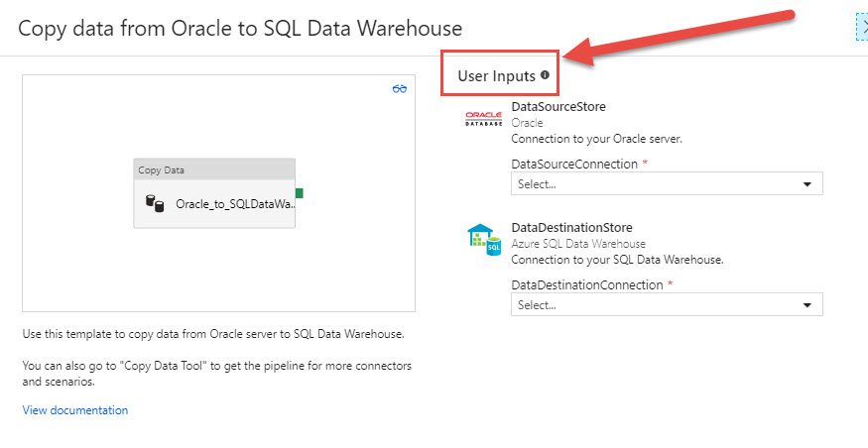Click the glasses preview icon in pipeline canvas
Viewport: 868px width, 448px height.
(x=399, y=88)
